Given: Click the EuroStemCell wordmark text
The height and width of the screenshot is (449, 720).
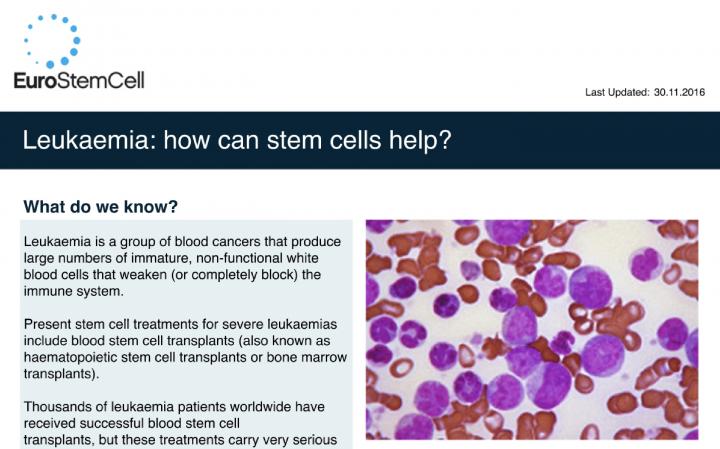Looking at the screenshot, I should tap(79, 80).
